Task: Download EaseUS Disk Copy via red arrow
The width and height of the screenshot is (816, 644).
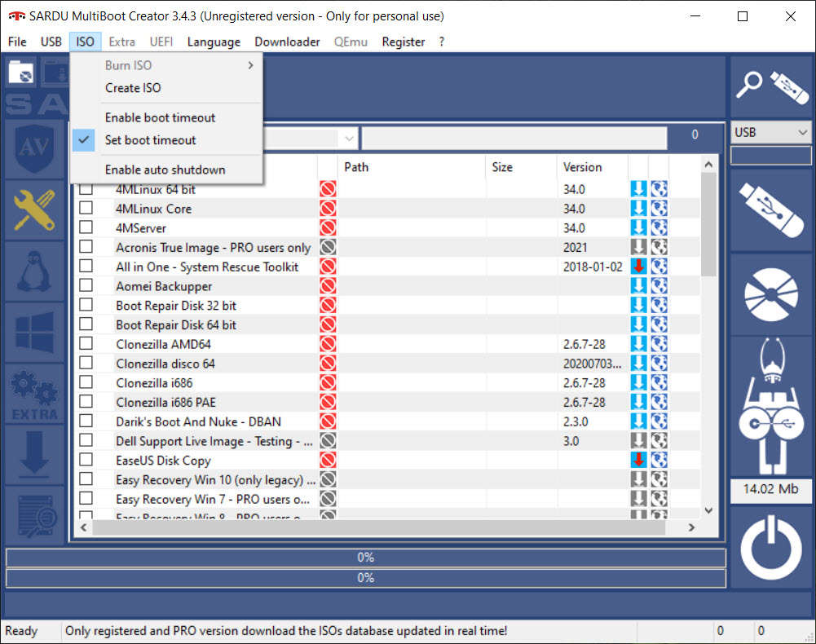Action: pos(638,461)
